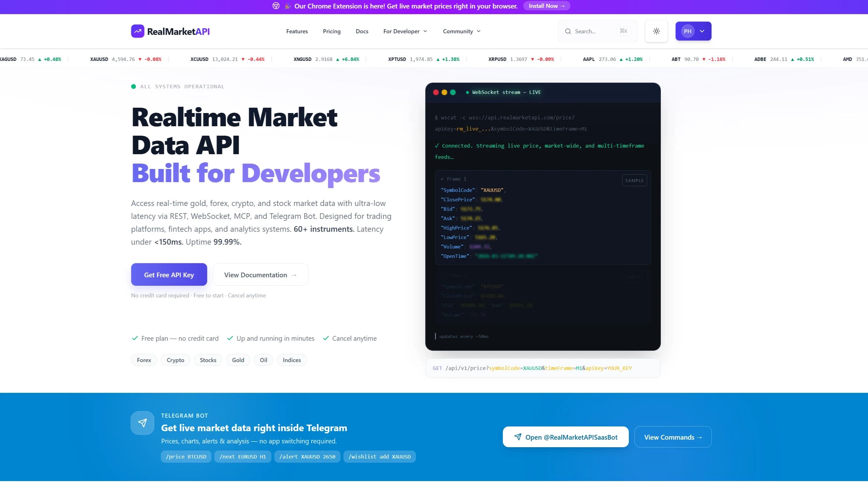Image resolution: width=868 pixels, height=488 pixels.
Task: Click the Telegram paper plane icon tile
Action: pyautogui.click(x=142, y=423)
